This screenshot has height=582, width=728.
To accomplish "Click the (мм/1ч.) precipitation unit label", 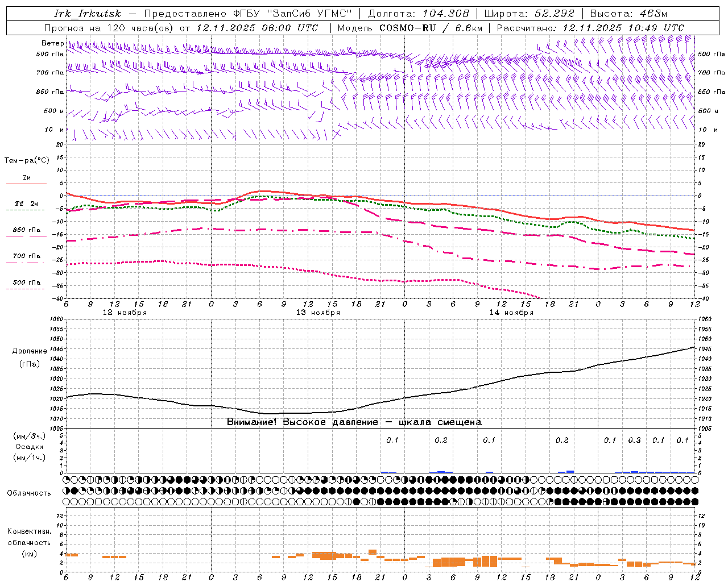I will point(30,458).
